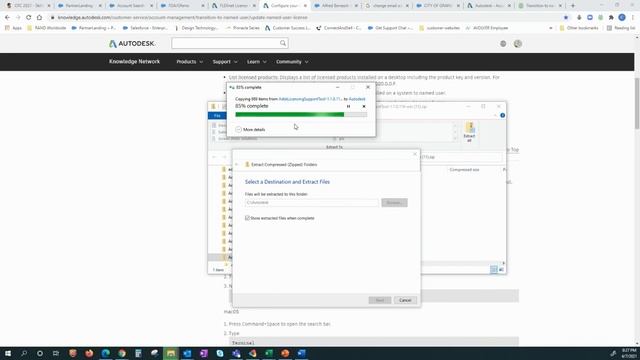
Task: Open Chrome extensions puzzle icon
Action: click(x=611, y=18)
